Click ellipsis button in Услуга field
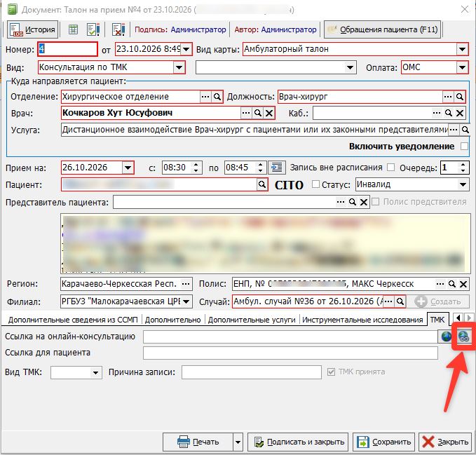Viewport: 476px width, 455px height. [x=454, y=130]
